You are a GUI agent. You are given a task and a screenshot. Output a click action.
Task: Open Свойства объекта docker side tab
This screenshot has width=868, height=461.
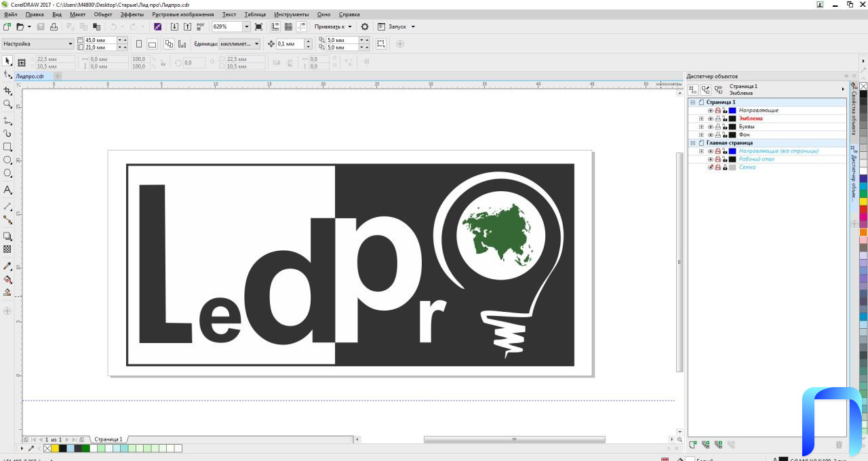click(x=853, y=109)
